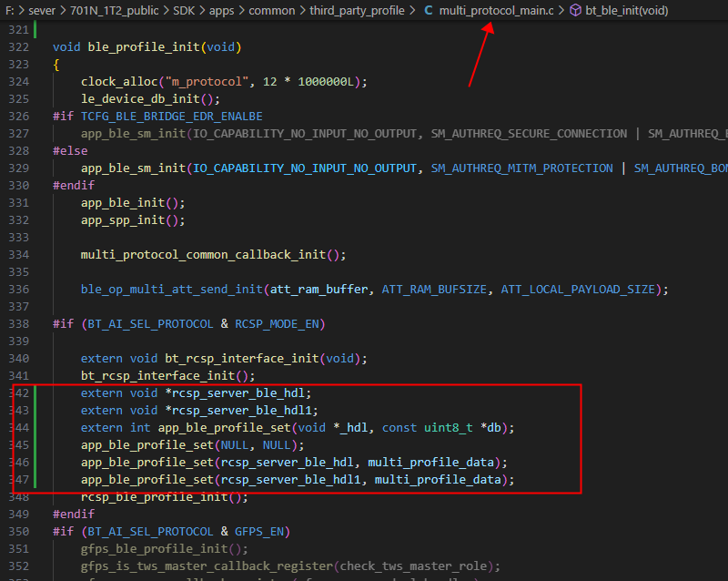This screenshot has width=728, height=581.
Task: Click the "m_protocol" string literal
Action: 207,82
